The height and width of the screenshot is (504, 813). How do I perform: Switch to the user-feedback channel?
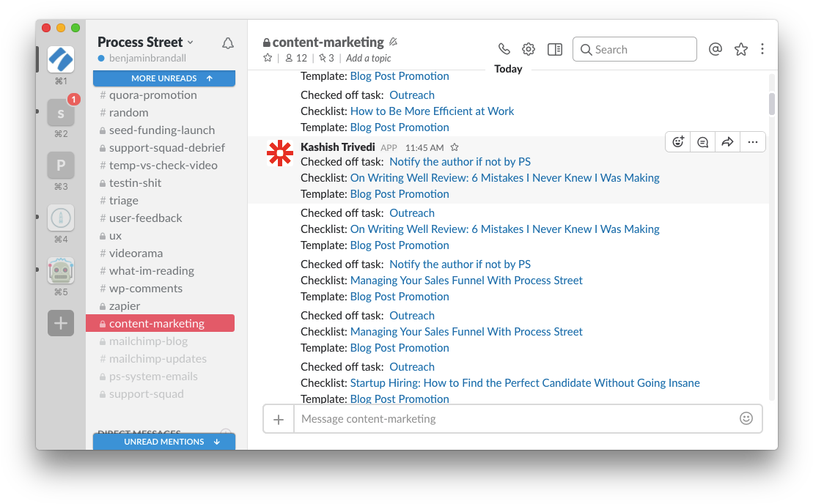[145, 218]
